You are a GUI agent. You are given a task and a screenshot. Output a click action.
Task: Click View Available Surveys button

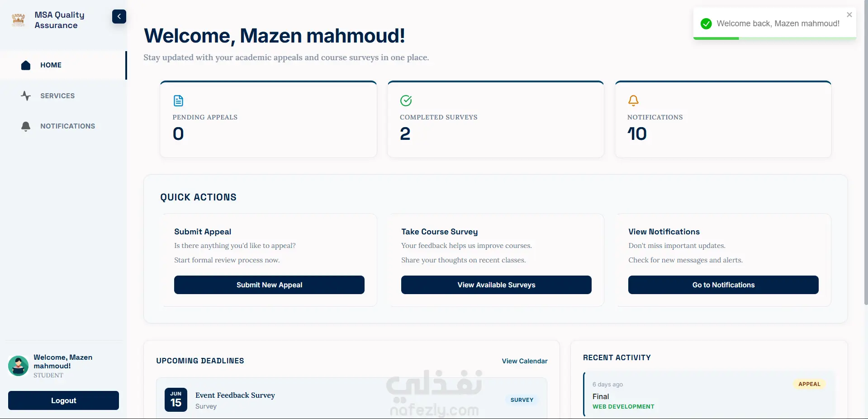pyautogui.click(x=496, y=285)
